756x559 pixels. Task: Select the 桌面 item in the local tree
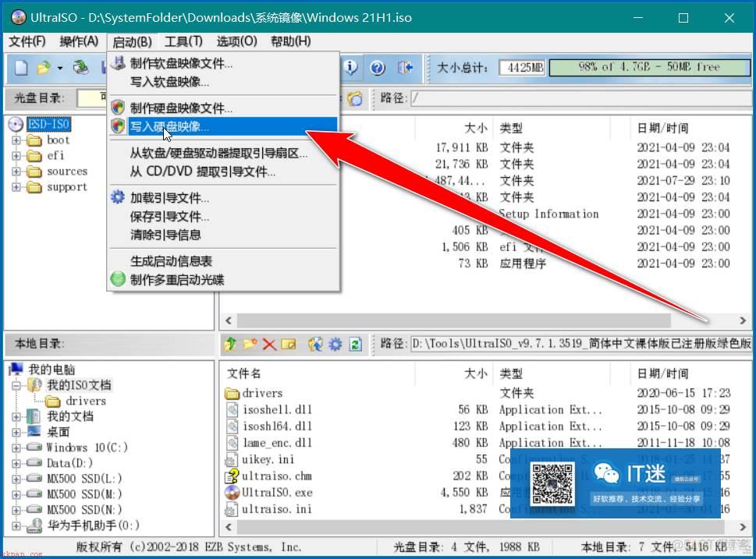click(58, 432)
